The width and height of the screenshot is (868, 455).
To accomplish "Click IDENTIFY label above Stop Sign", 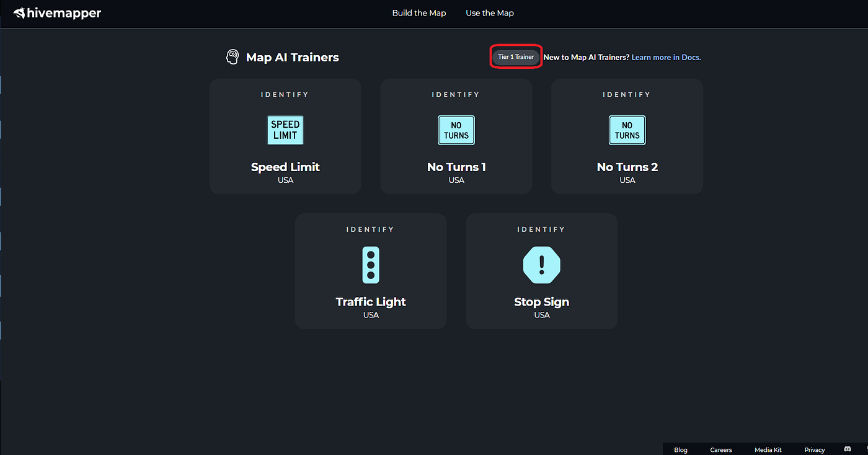I will click(542, 229).
